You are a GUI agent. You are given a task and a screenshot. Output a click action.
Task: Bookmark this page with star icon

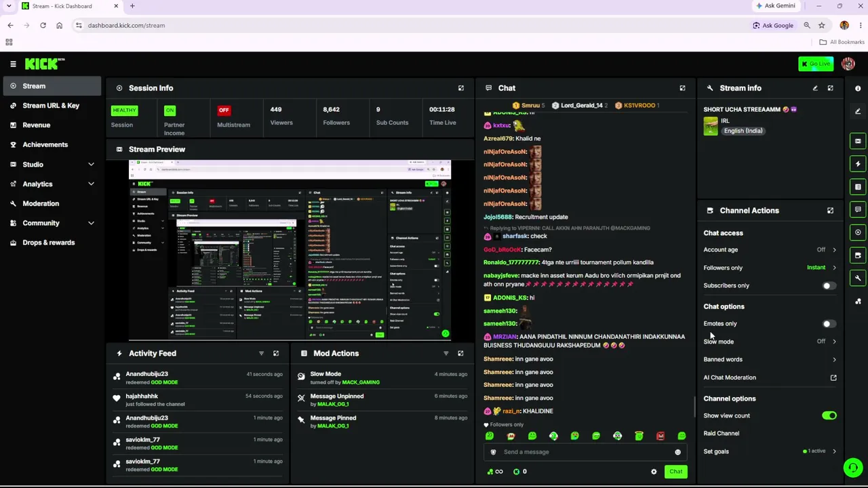coord(821,26)
